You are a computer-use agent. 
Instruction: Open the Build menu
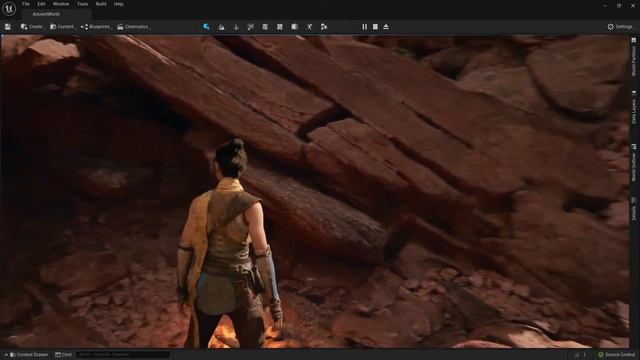tap(101, 4)
